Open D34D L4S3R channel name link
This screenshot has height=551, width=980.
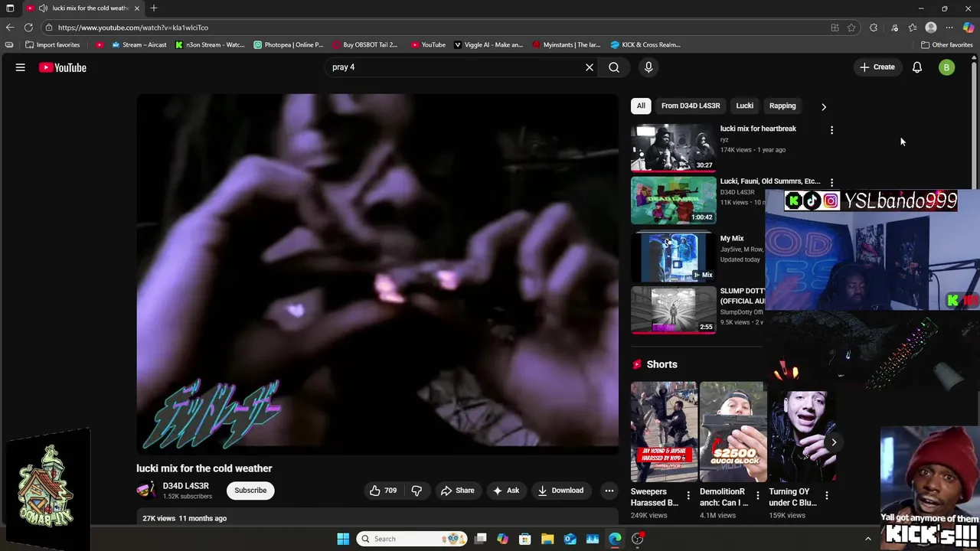point(185,486)
